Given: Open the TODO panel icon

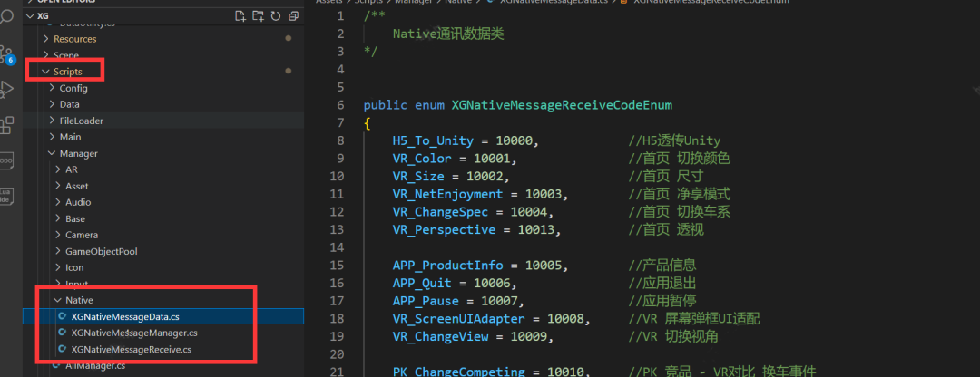Looking at the screenshot, I should pos(6,160).
